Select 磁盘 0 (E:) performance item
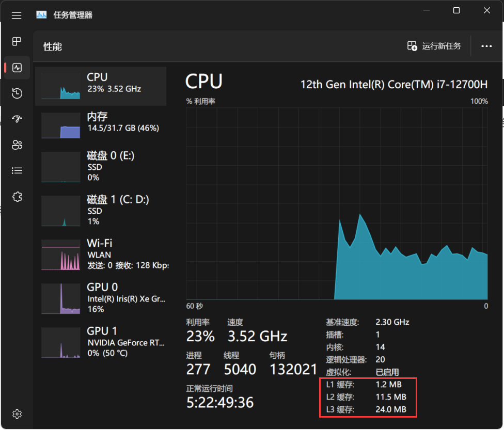 (x=101, y=167)
